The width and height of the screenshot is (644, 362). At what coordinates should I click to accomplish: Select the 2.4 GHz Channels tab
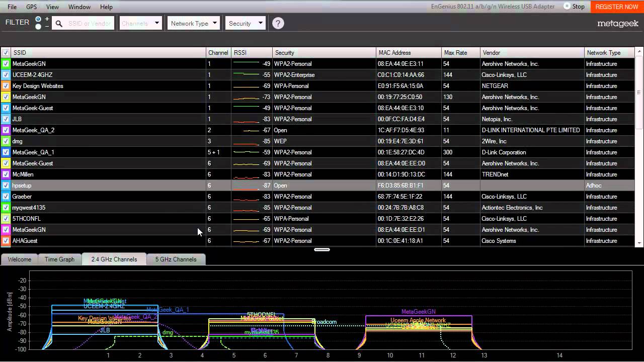[x=114, y=259]
